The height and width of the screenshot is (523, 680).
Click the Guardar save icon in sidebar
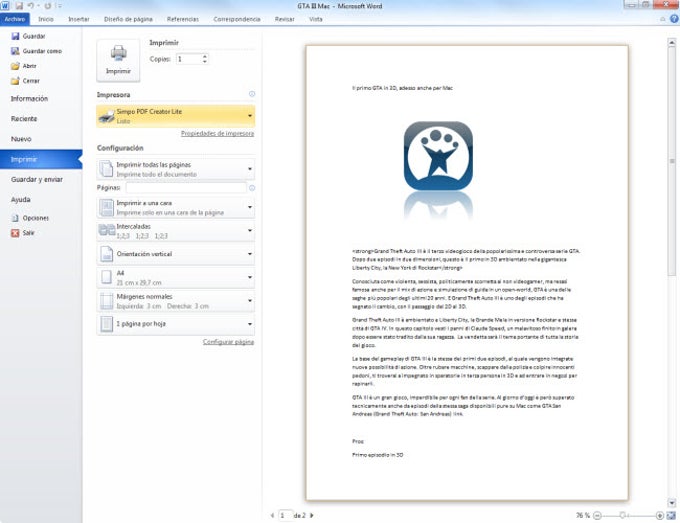point(15,36)
